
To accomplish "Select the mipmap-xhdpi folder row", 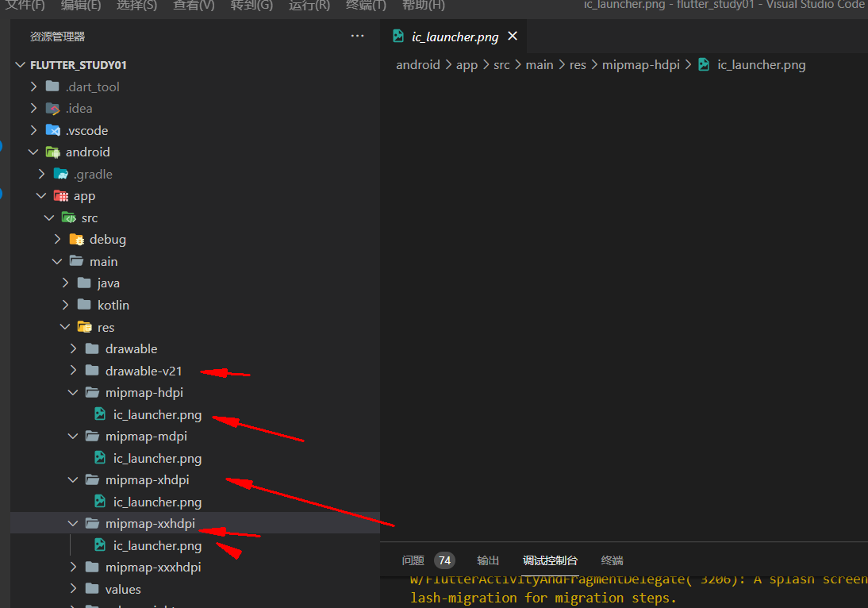I will click(x=195, y=479).
